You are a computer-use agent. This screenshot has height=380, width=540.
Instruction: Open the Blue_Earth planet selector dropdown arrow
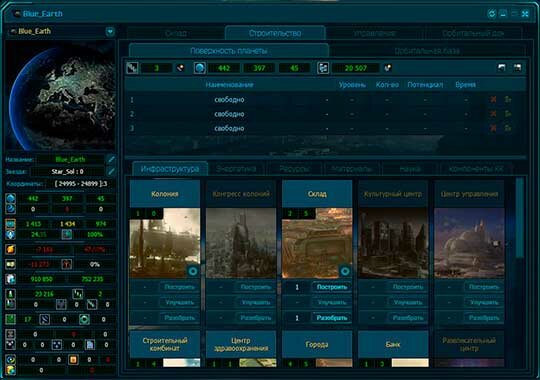click(110, 31)
